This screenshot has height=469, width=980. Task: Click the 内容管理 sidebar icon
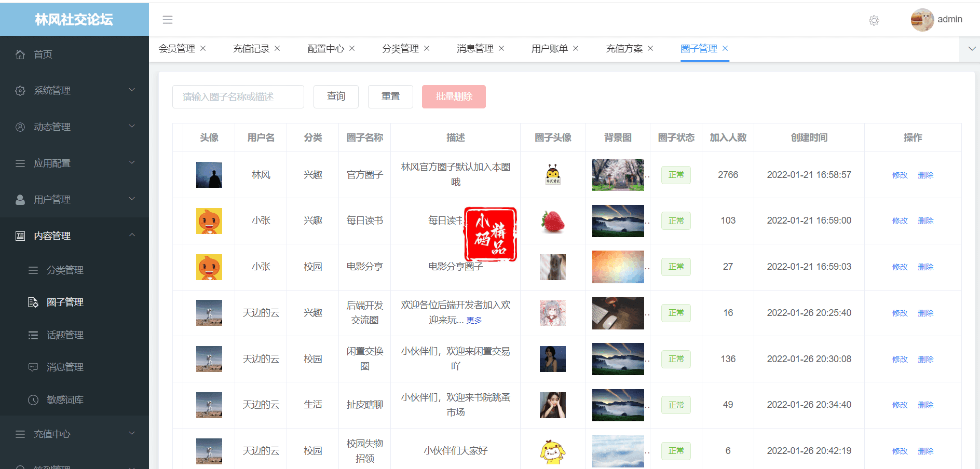pos(20,236)
